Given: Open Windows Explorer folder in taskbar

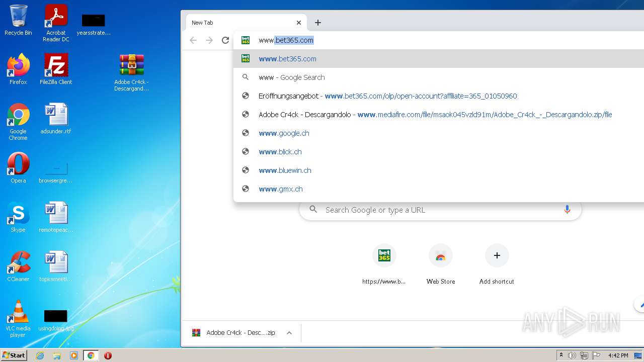Looking at the screenshot, I should [57, 355].
